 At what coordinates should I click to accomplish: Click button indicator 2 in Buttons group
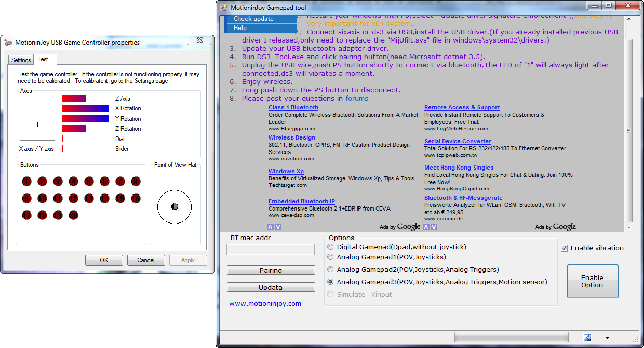tap(42, 181)
